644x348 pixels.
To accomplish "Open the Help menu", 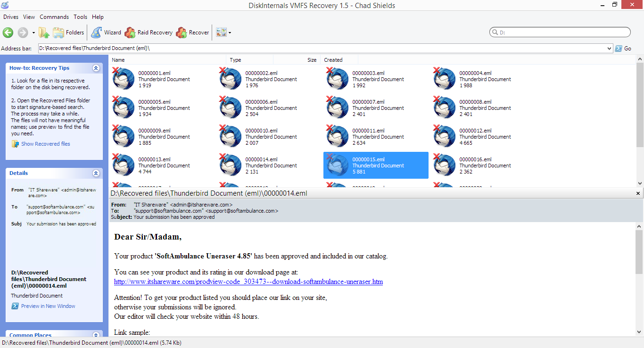I will click(x=98, y=17).
